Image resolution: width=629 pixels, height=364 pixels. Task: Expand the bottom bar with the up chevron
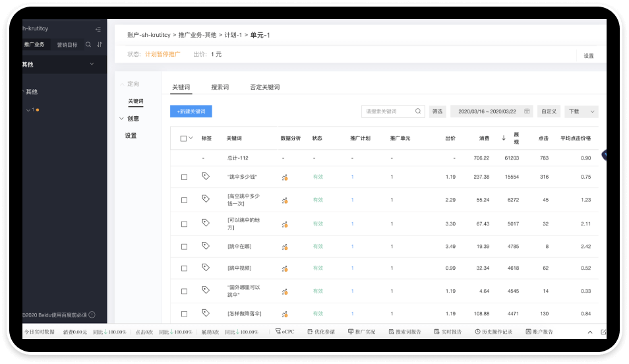(590, 332)
